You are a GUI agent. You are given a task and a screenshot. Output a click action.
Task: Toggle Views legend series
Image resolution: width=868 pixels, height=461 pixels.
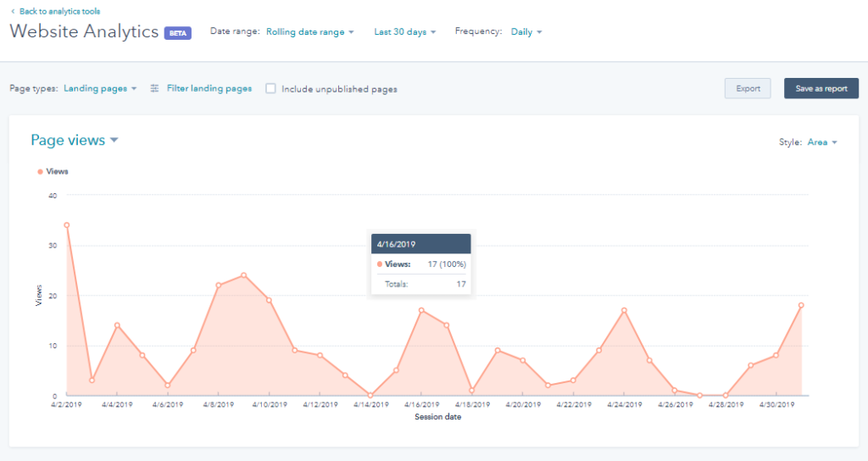(53, 171)
